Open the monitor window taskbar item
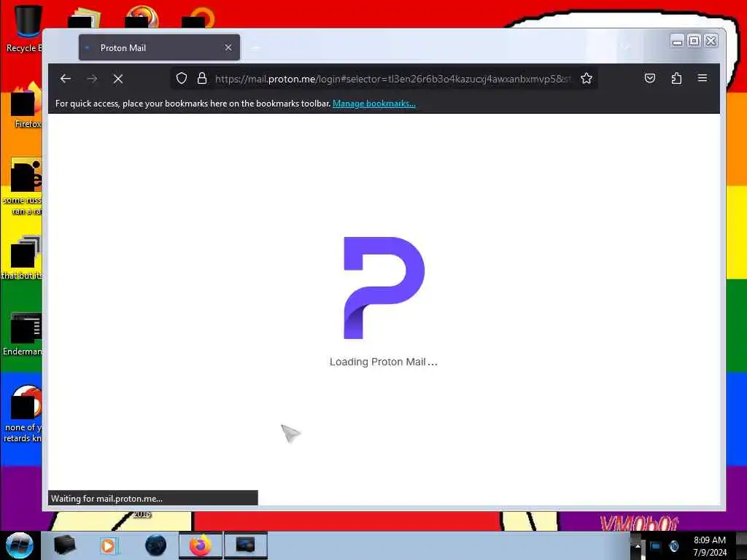747x560 pixels. (x=245, y=545)
